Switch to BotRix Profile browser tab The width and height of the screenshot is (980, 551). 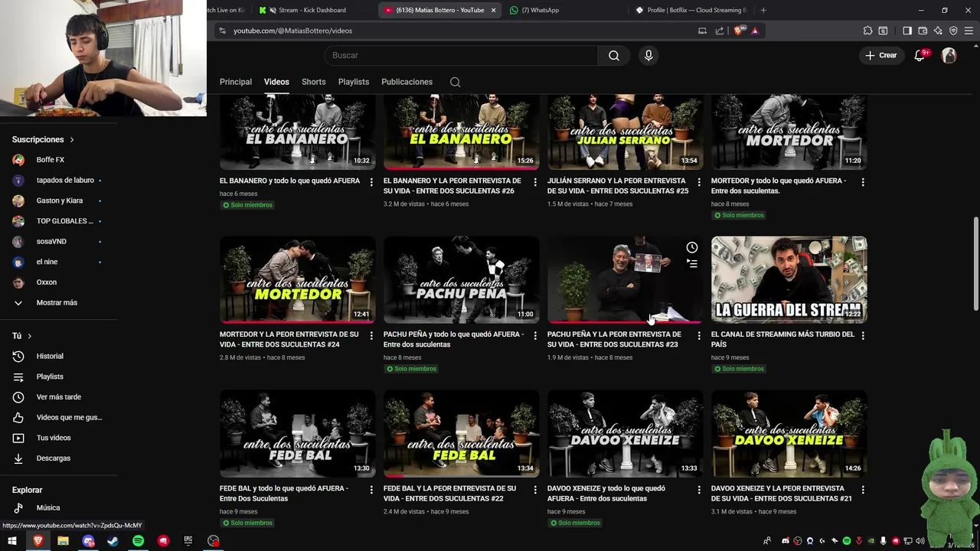(691, 10)
